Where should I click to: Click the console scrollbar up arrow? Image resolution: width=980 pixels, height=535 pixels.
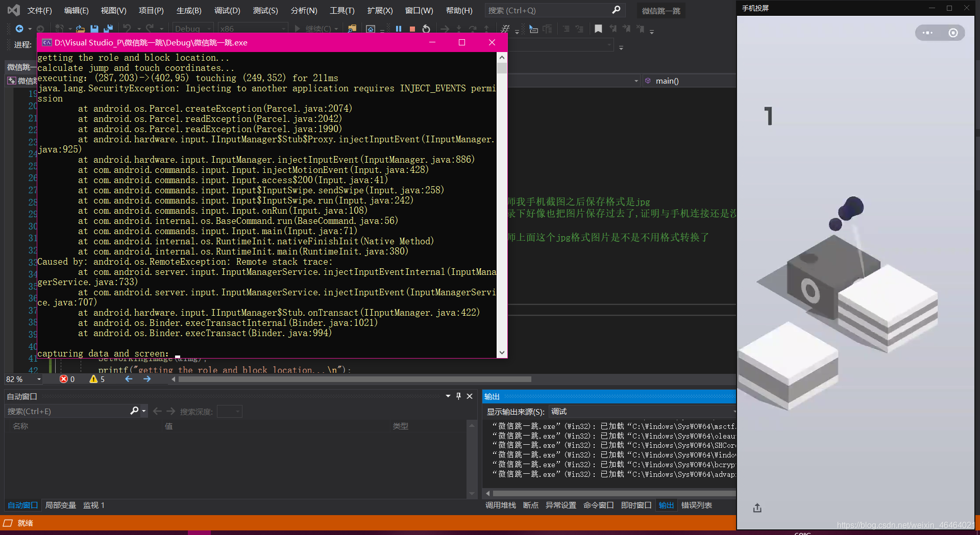pyautogui.click(x=502, y=58)
